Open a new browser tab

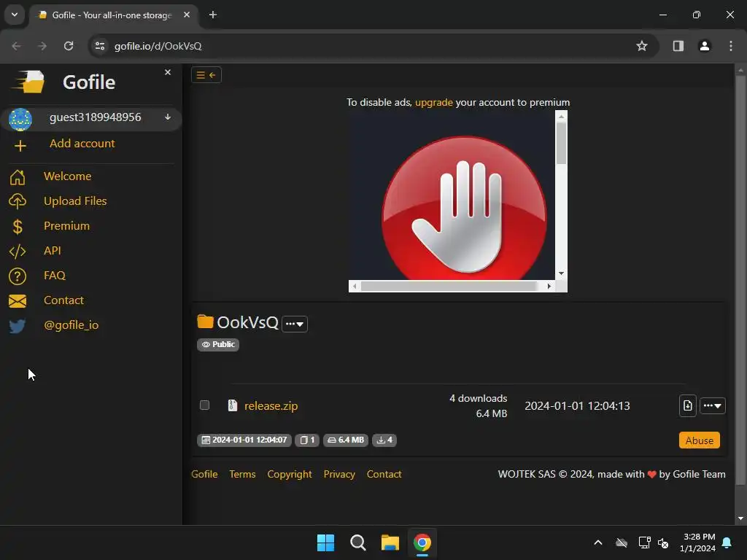(x=213, y=15)
